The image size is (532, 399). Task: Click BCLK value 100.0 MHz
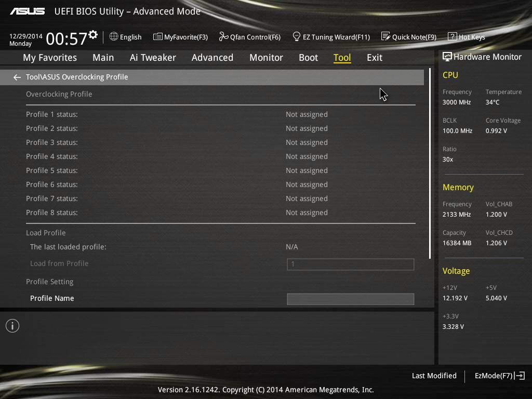[457, 130]
